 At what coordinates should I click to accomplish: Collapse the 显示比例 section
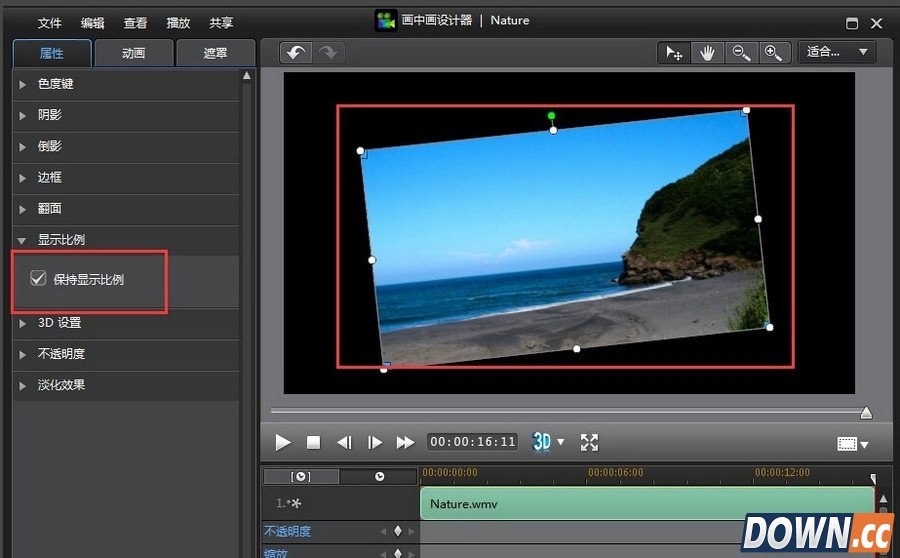60,240
